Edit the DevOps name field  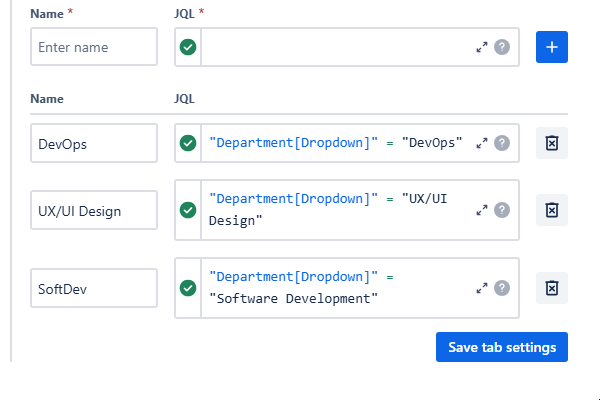(94, 143)
